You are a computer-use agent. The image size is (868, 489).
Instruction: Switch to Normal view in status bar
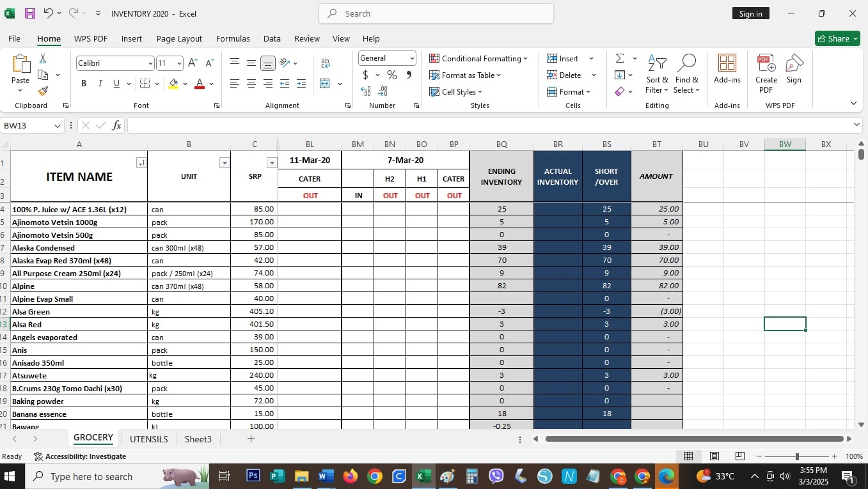point(689,456)
